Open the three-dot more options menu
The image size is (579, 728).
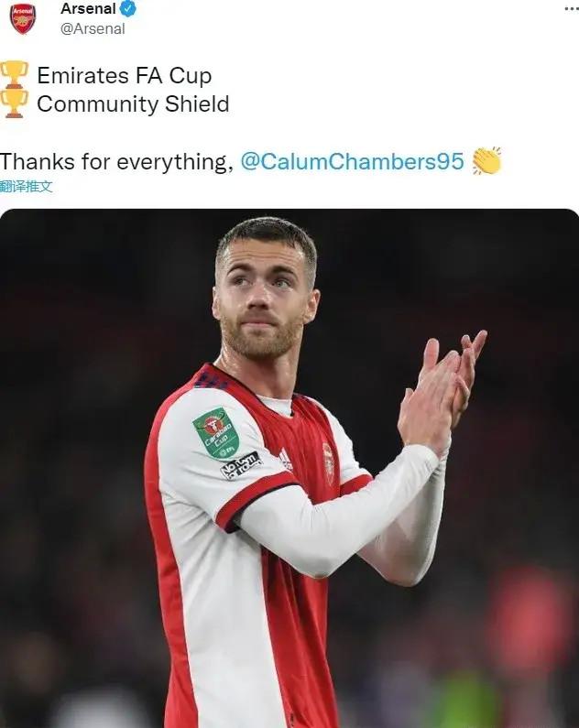(571, 9)
